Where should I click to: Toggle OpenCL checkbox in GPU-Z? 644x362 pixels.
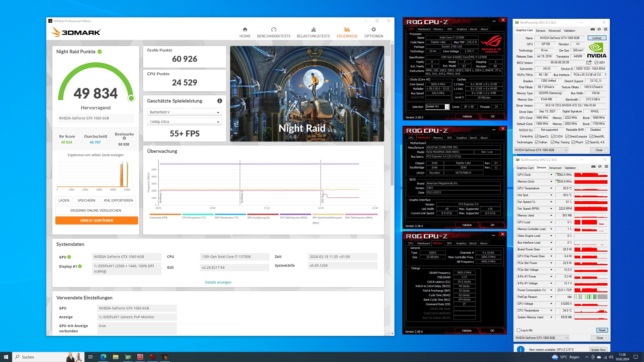[537, 137]
